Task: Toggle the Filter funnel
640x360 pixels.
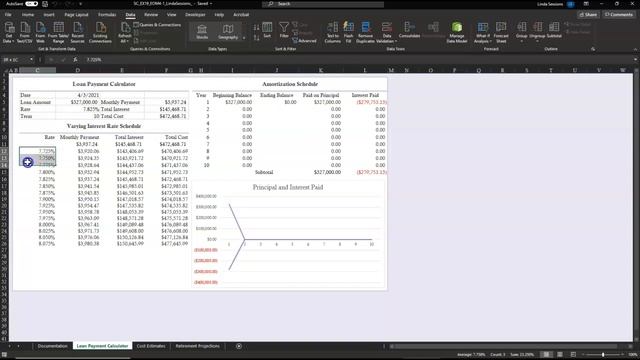Action: tap(284, 30)
